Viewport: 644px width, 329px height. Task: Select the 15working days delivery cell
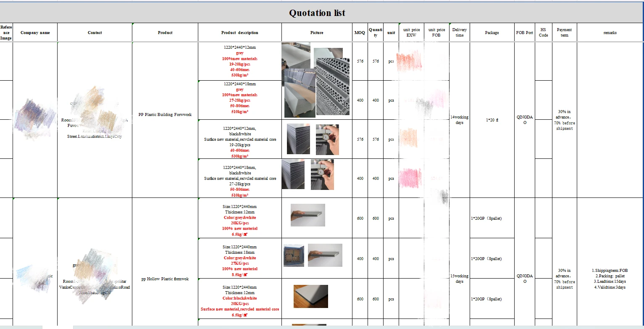point(460,279)
